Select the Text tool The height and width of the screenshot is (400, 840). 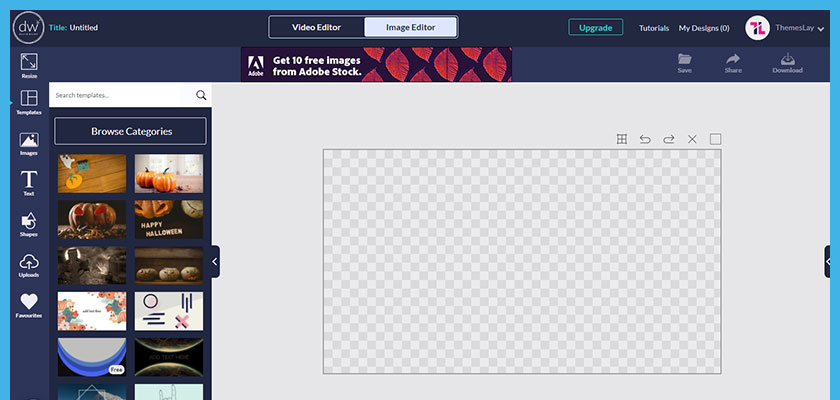[28, 183]
